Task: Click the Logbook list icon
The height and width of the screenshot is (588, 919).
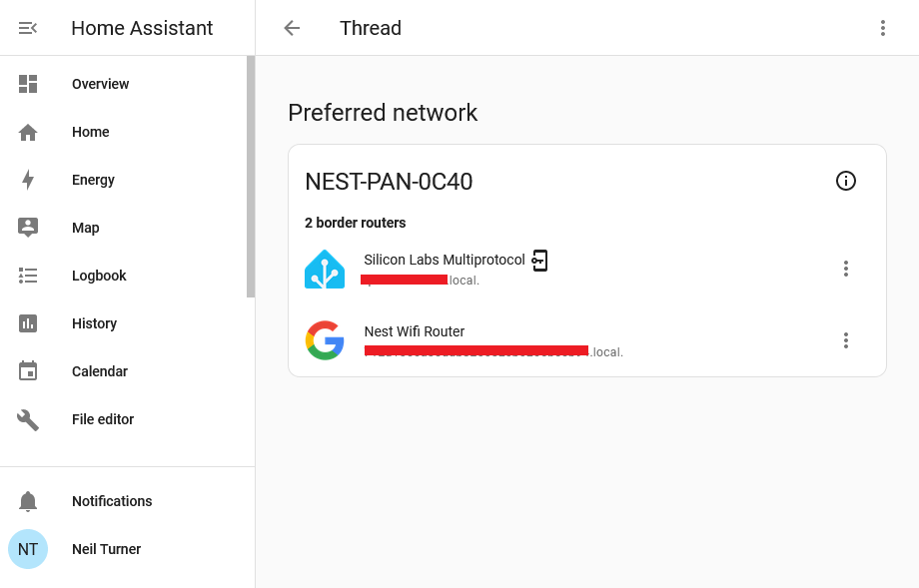Action: click(x=28, y=276)
